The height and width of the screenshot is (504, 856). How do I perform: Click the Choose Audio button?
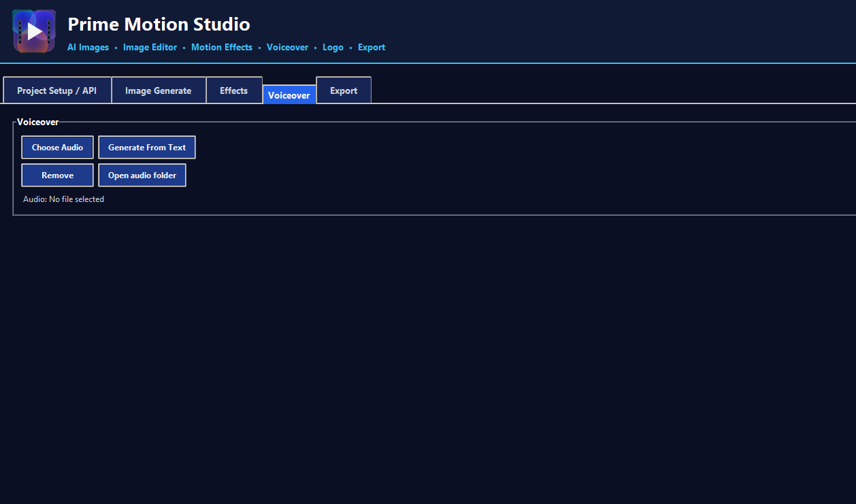[58, 148]
